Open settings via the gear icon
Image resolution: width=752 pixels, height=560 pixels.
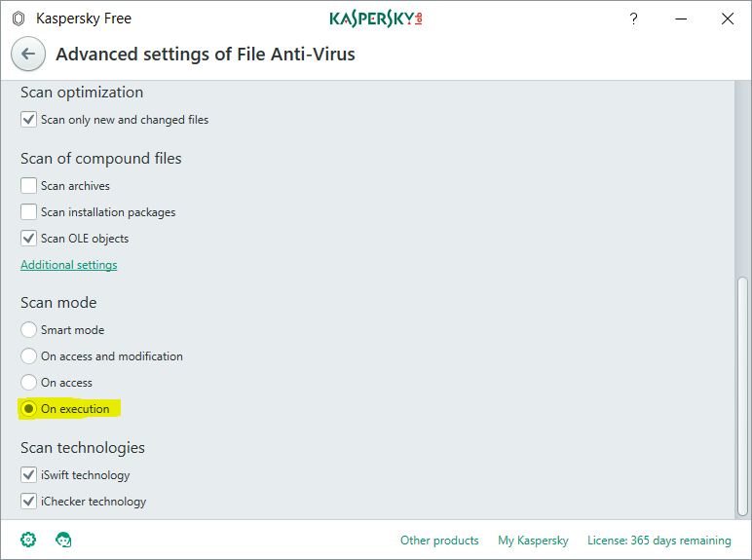(28, 540)
